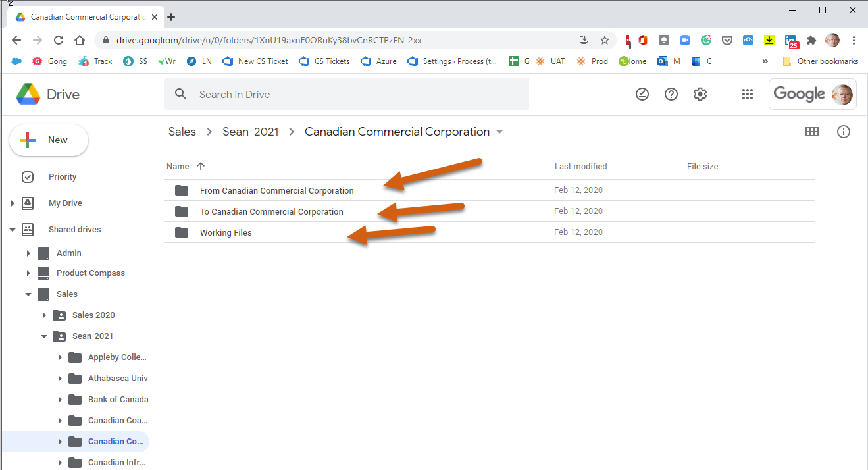
Task: Select the Priority sidebar menu item
Action: [x=63, y=176]
